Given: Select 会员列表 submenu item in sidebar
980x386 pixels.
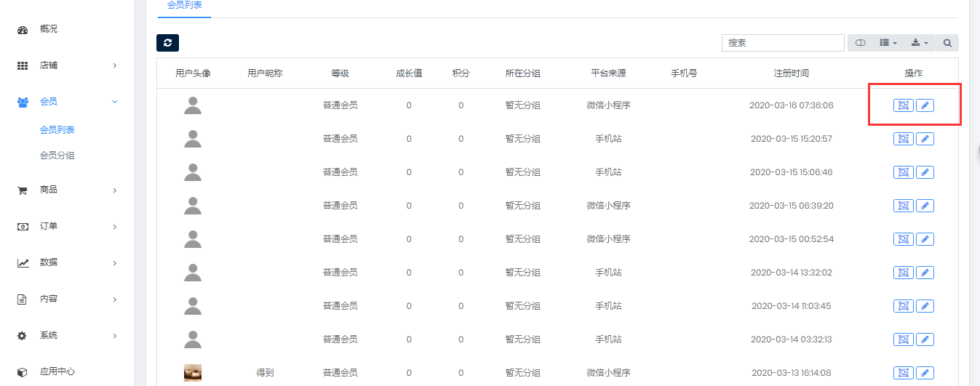Looking at the screenshot, I should 57,130.
